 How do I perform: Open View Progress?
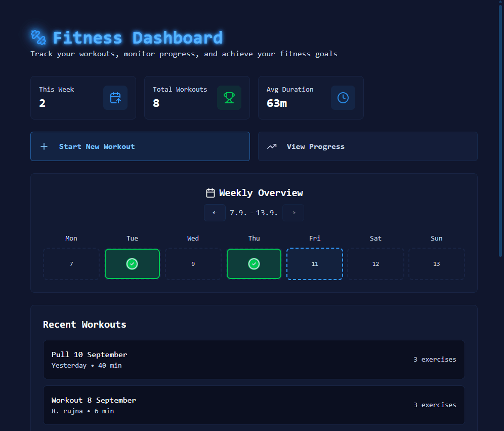pos(368,146)
